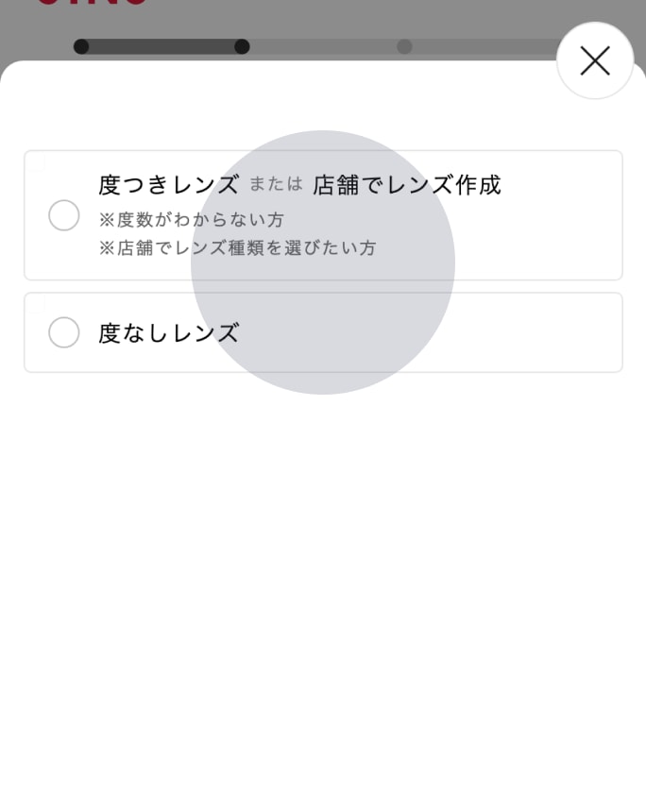
Task: Click the first progress step dot
Action: [81, 46]
